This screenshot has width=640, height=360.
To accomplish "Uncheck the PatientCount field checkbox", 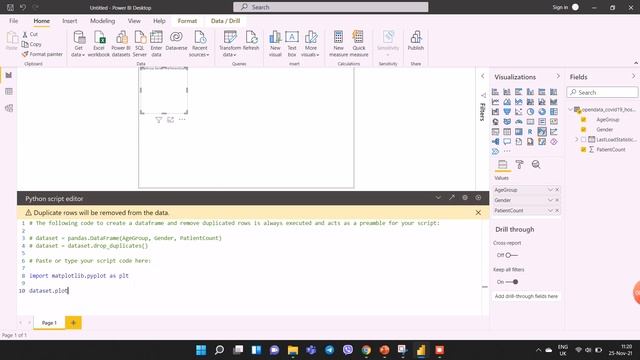I will pos(583,149).
